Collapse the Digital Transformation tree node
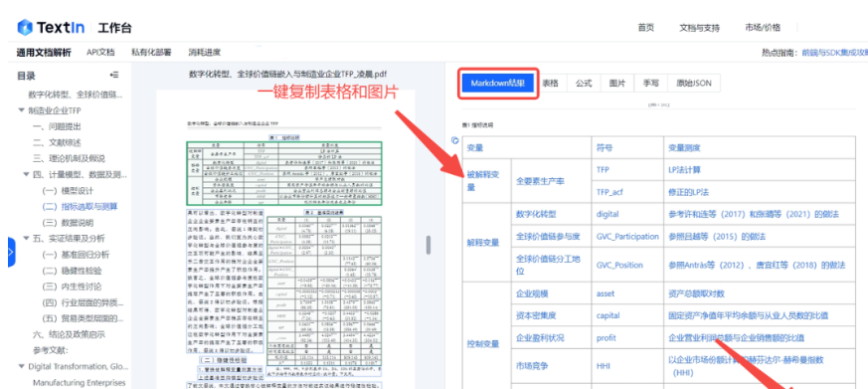 [x=21, y=366]
